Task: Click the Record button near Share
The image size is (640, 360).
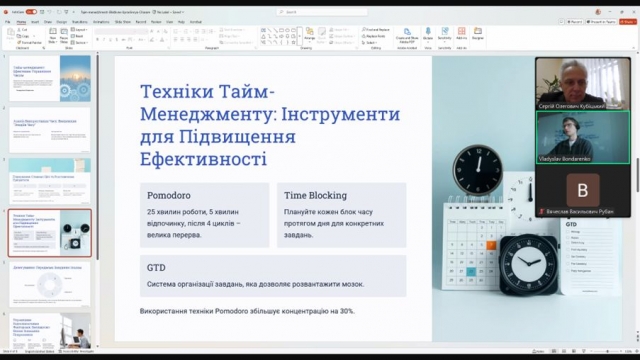Action: point(574,22)
